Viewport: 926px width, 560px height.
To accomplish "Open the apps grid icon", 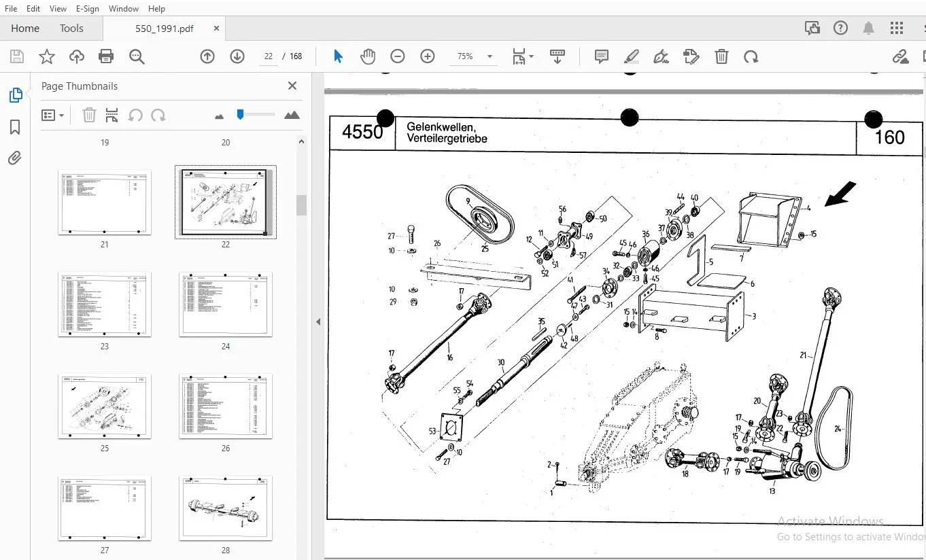I will point(897,28).
